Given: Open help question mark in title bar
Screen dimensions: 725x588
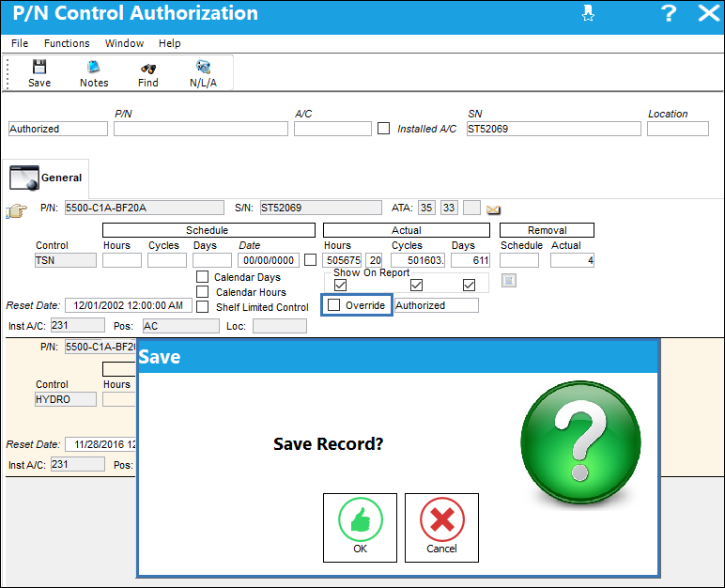Looking at the screenshot, I should (669, 13).
